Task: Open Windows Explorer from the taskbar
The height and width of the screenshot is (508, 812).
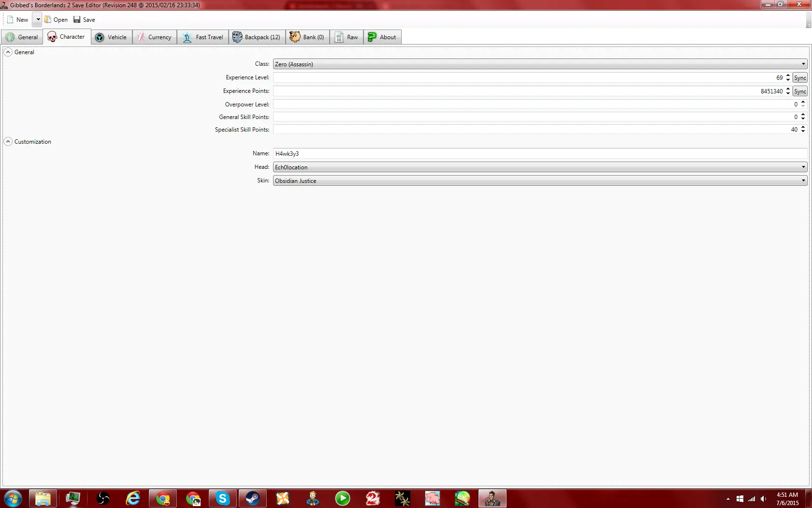Action: click(x=43, y=498)
